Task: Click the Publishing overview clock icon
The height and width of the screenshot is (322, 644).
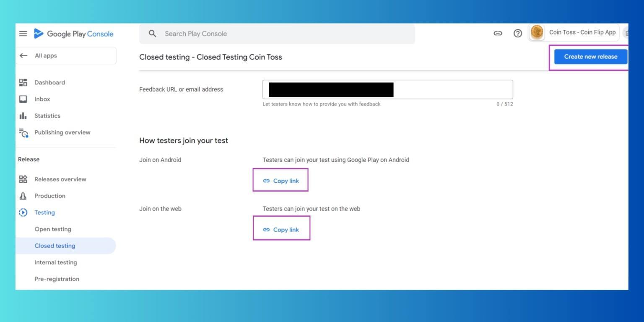Action: (x=23, y=133)
